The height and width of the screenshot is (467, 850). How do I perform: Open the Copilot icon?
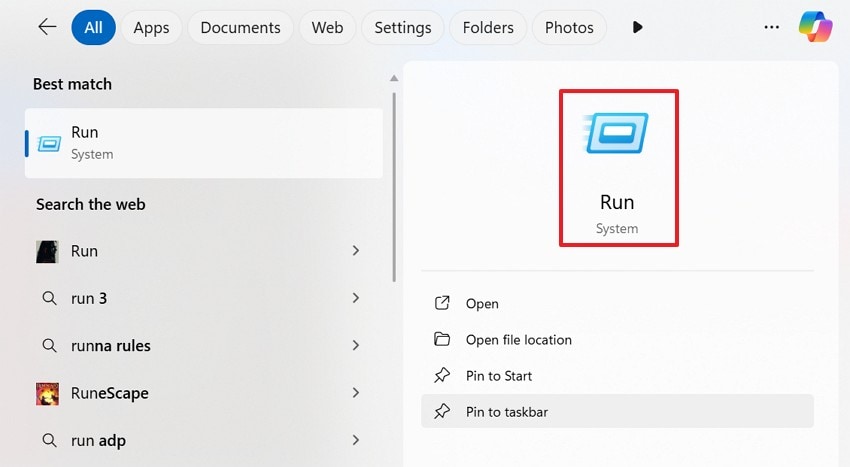point(815,27)
